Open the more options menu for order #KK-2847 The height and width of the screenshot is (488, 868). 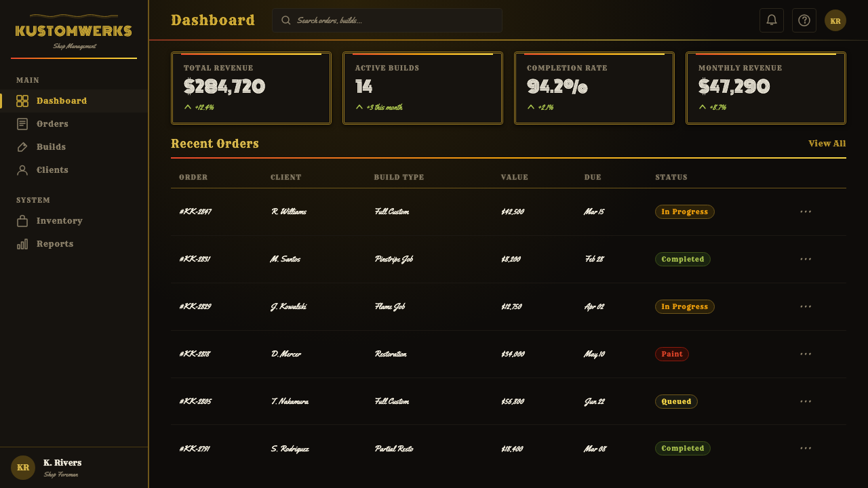pyautogui.click(x=806, y=211)
